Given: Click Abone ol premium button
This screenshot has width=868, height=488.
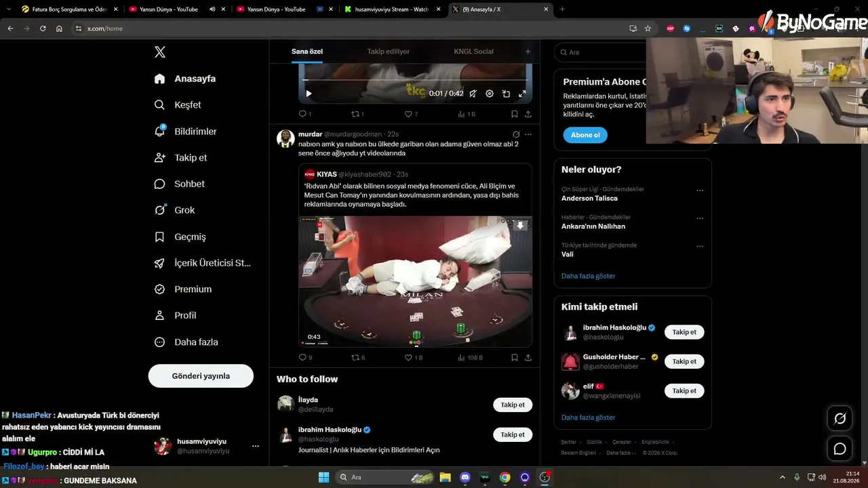Looking at the screenshot, I should click(585, 135).
